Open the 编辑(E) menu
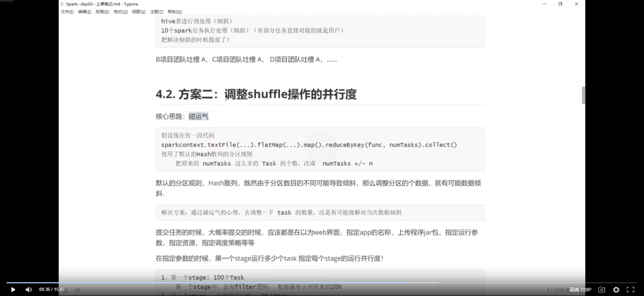644x296 pixels. pos(85,12)
